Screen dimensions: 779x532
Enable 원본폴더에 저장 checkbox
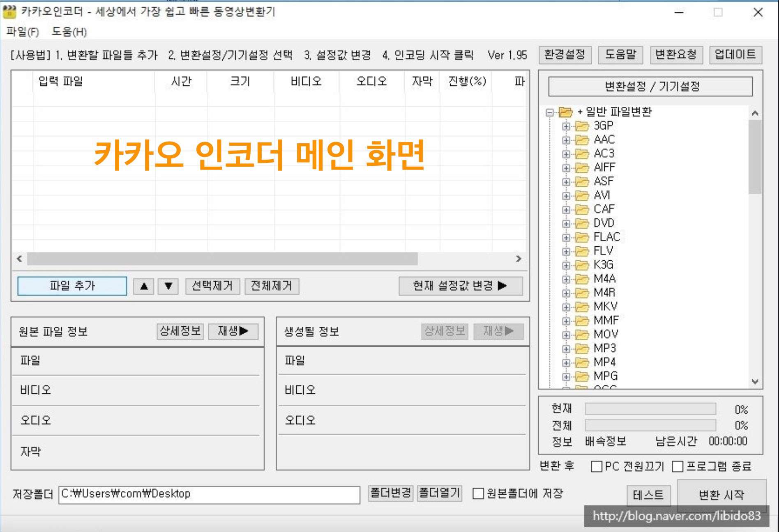(x=478, y=493)
